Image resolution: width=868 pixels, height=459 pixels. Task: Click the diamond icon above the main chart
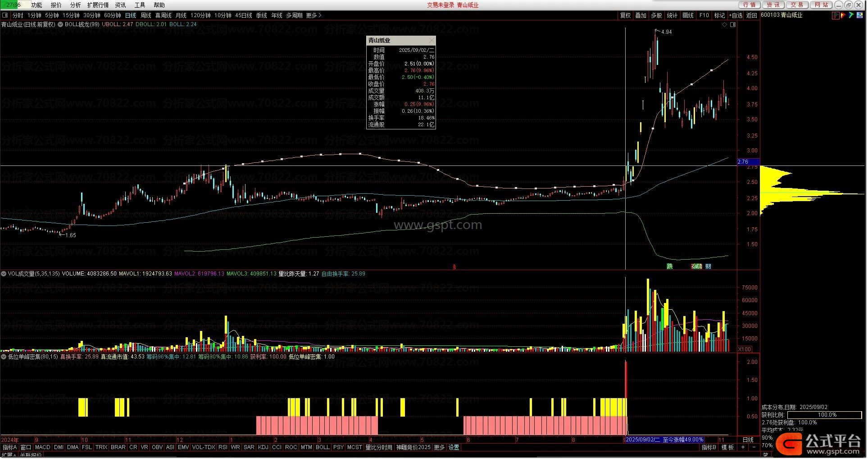[x=725, y=25]
